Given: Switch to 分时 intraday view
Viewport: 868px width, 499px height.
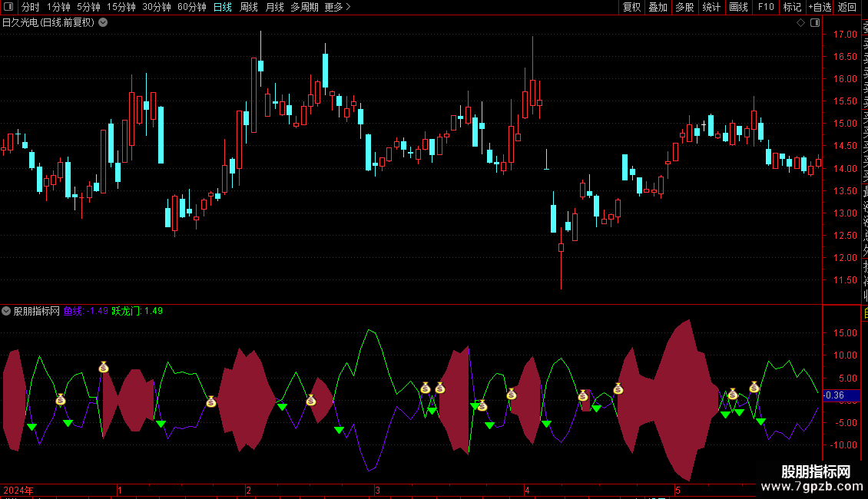Looking at the screenshot, I should pyautogui.click(x=31, y=7).
